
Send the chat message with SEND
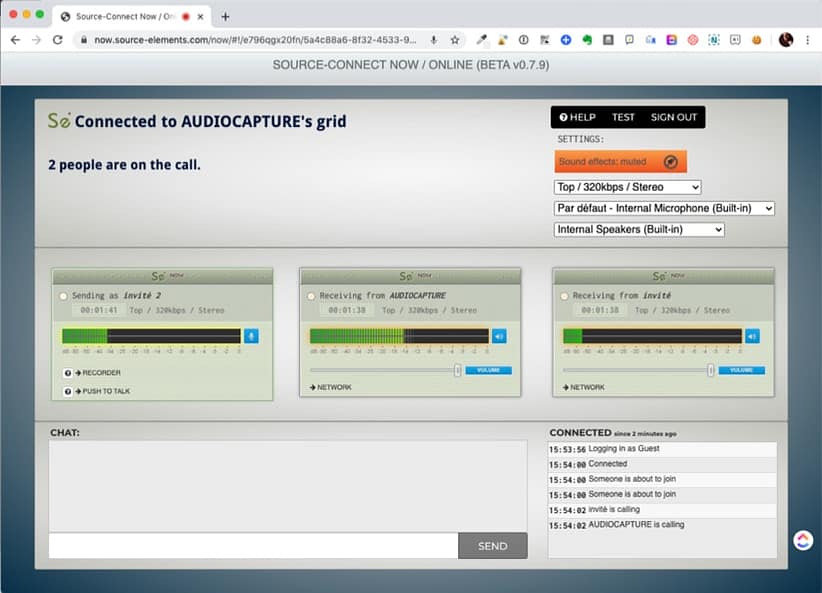point(493,546)
